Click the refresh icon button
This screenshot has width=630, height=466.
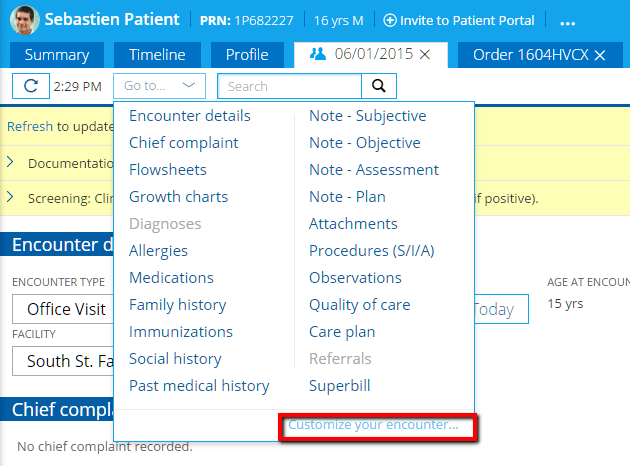31,87
